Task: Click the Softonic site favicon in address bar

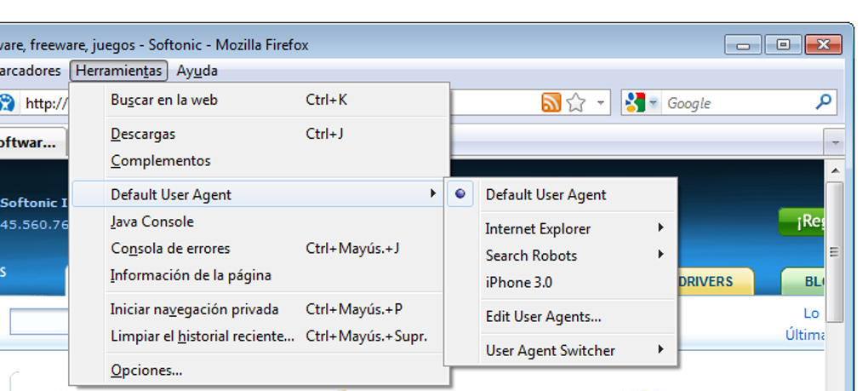Action: click(x=7, y=103)
